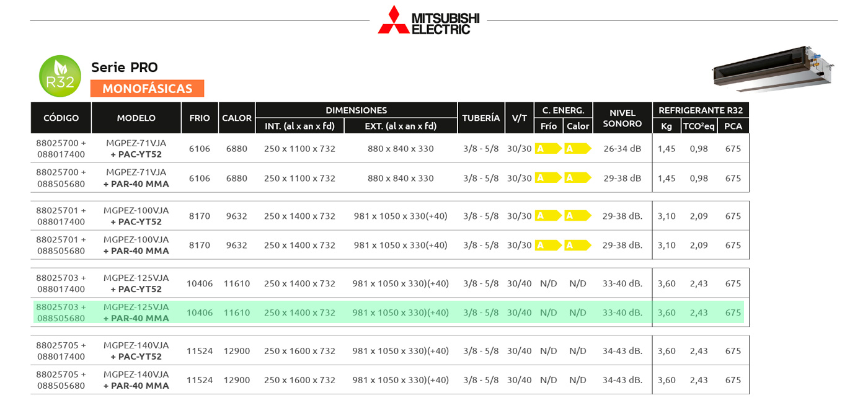Click the TUBERÍA column header
The height and width of the screenshot is (403, 868).
(481, 118)
